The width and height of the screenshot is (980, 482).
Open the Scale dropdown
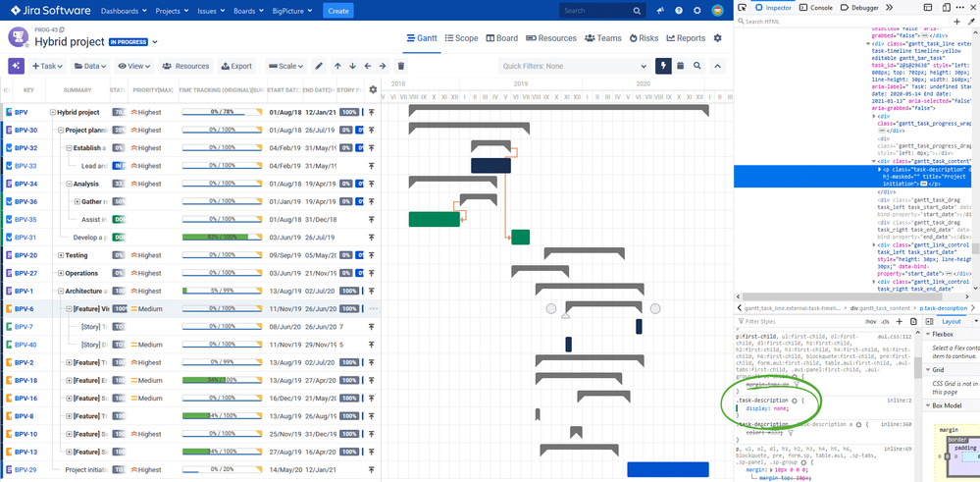285,66
